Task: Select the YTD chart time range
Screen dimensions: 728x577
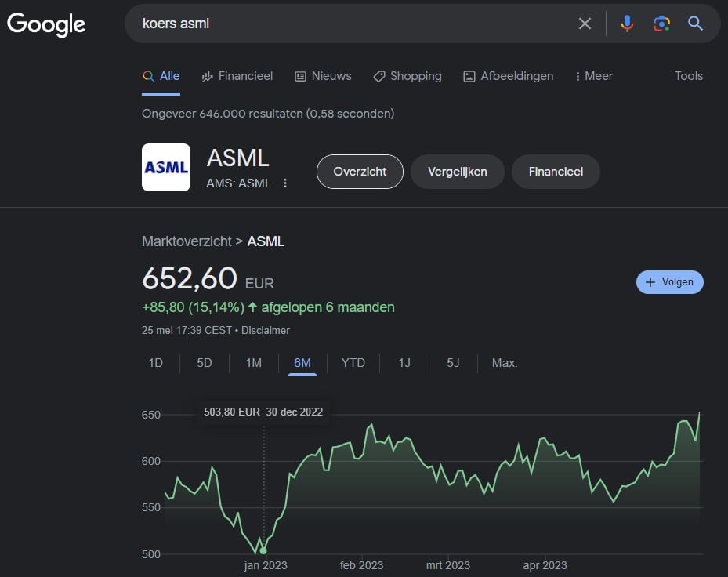Action: (353, 363)
